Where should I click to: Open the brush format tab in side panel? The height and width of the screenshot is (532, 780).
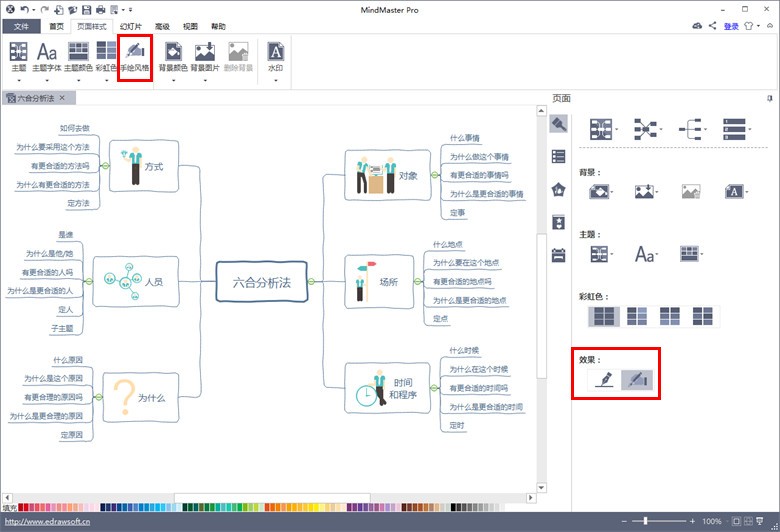559,123
